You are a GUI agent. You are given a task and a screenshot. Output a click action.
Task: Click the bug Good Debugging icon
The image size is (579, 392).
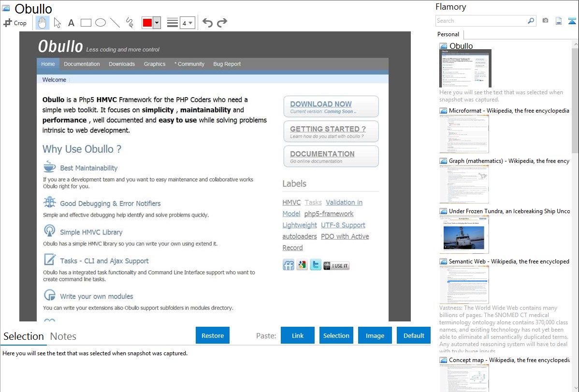click(49, 202)
